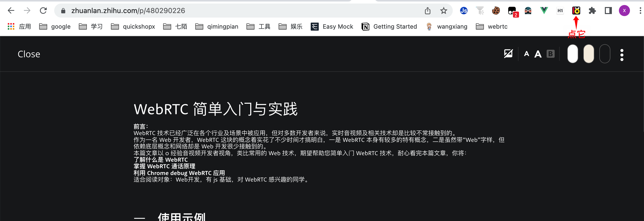This screenshot has width=644, height=221.
Task: Click the reader-mode extension icon
Action: tap(576, 11)
